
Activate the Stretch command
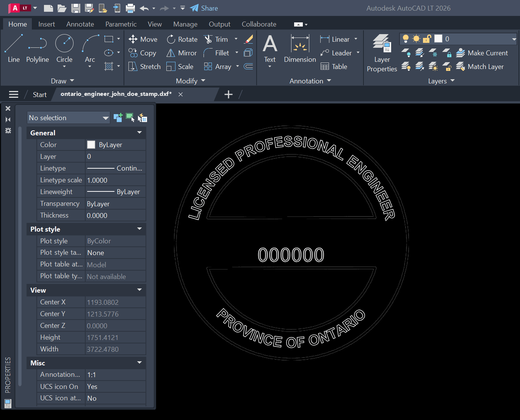coord(144,67)
